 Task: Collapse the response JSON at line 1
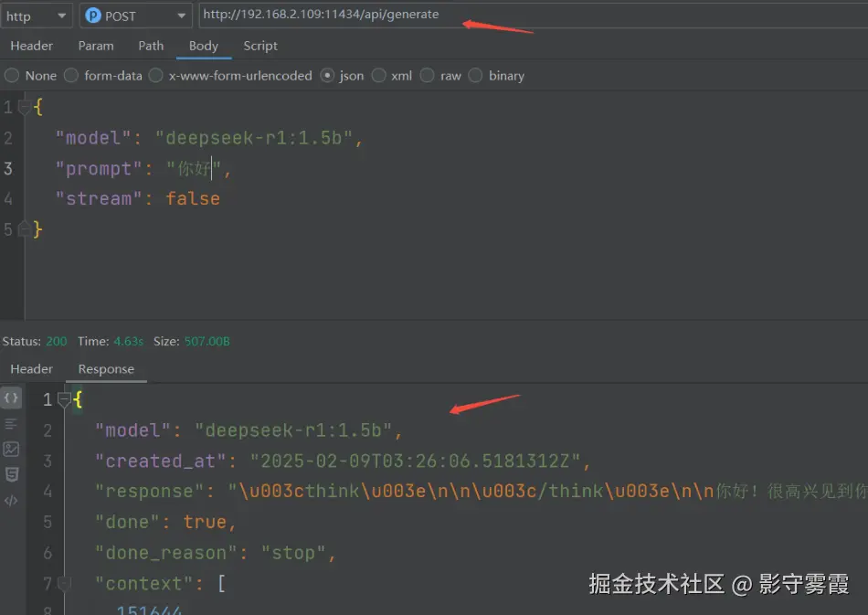(64, 399)
